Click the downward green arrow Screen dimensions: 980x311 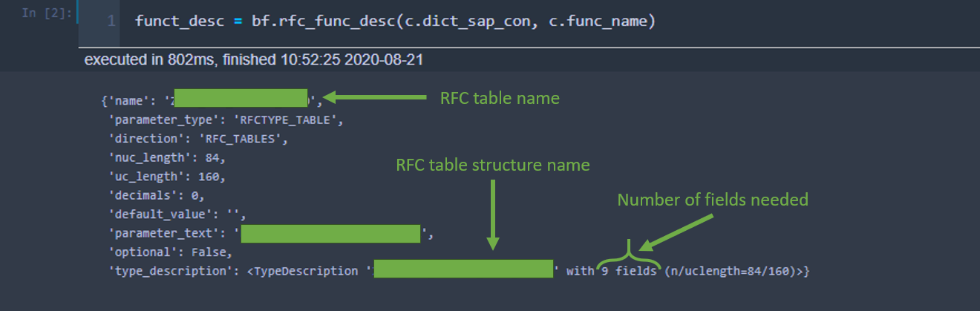pyautogui.click(x=492, y=215)
